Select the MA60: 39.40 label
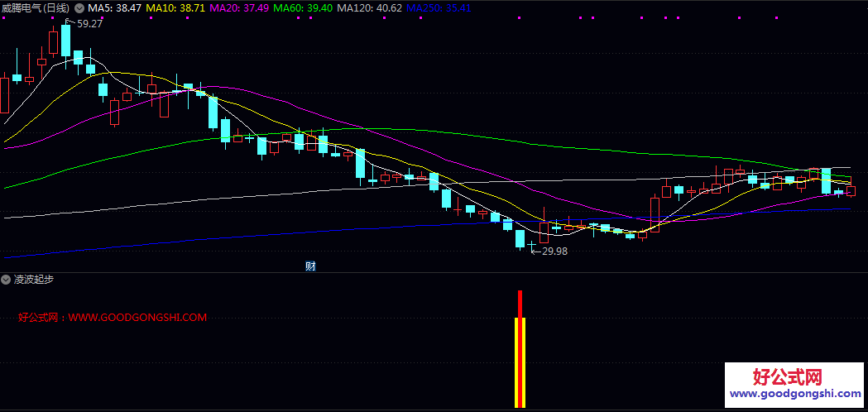Viewport: 868px width, 412px height. pos(303,8)
